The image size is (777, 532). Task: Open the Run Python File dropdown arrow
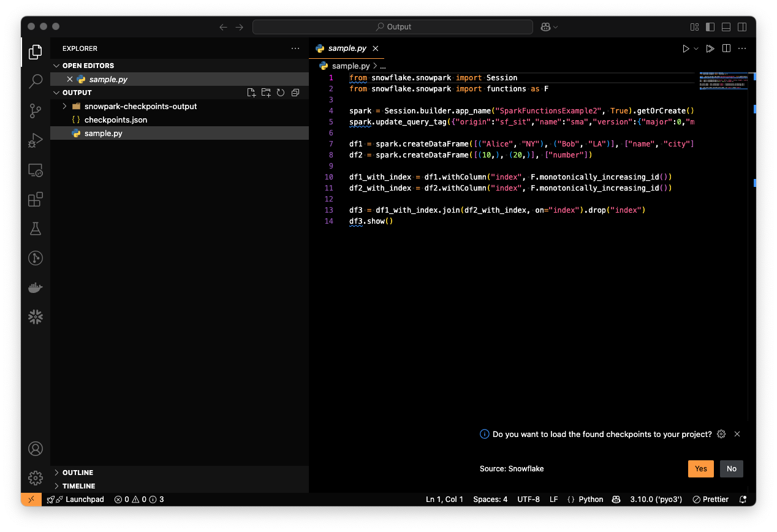point(696,48)
